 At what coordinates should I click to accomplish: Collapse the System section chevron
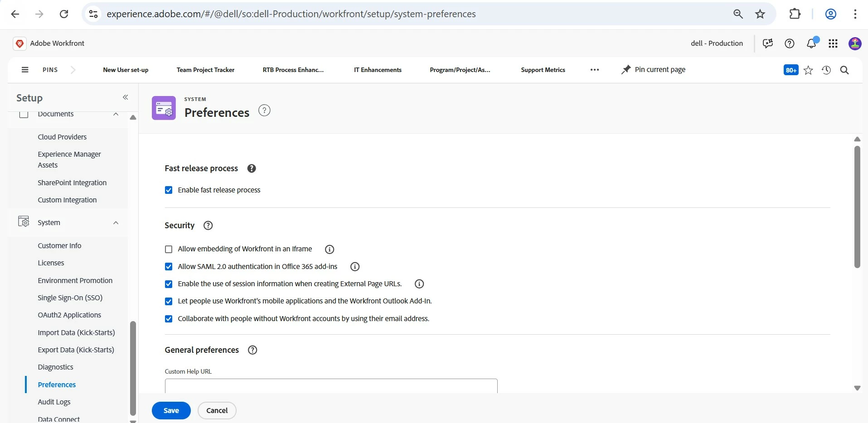coord(116,223)
